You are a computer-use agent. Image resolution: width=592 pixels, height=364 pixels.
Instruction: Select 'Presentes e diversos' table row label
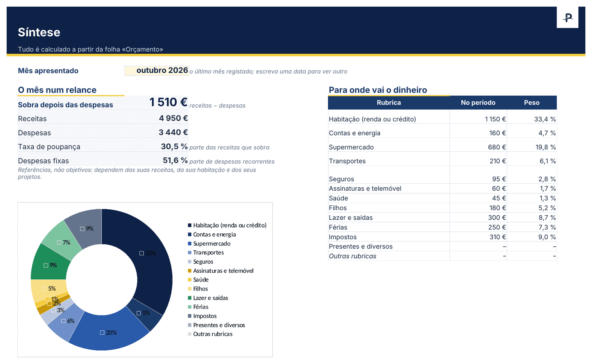tap(361, 246)
